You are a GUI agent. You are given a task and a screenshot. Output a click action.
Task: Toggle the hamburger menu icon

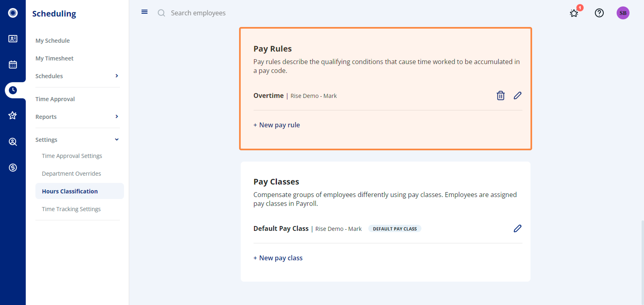click(x=144, y=12)
